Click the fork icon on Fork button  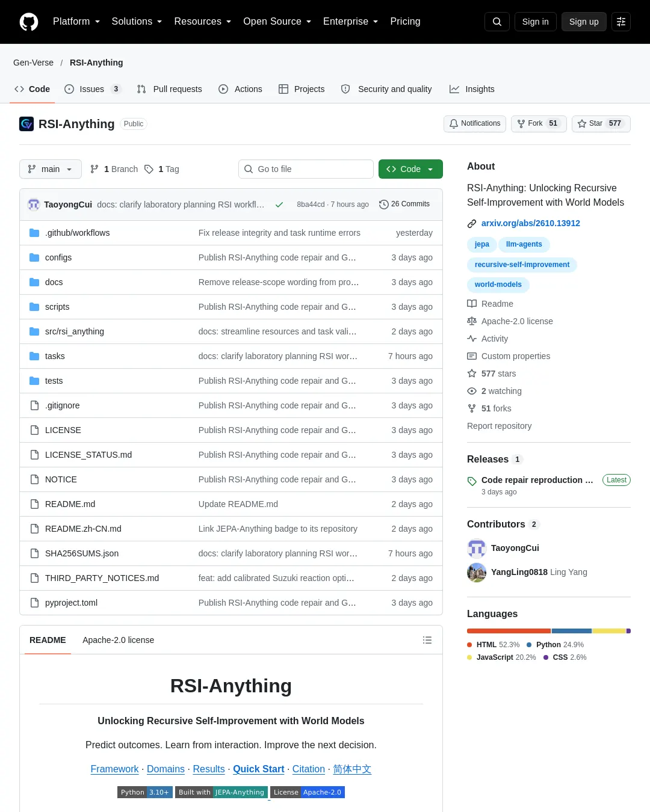tap(521, 123)
